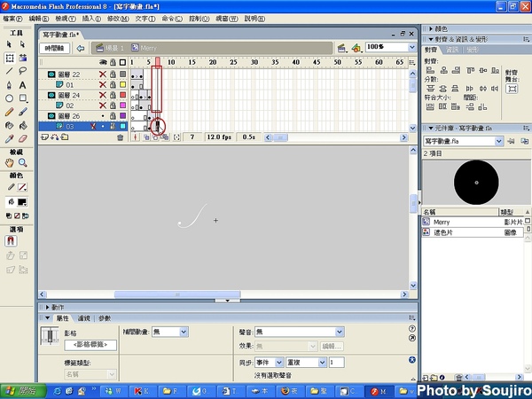Image resolution: width=532 pixels, height=399 pixels.
Task: Select the Oval tool
Action: [x=9, y=98]
